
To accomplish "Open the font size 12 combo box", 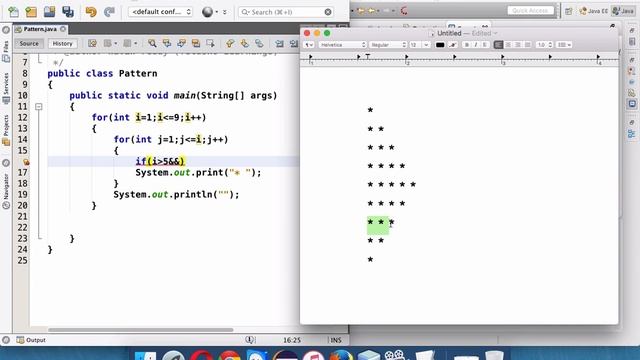I will [x=420, y=44].
